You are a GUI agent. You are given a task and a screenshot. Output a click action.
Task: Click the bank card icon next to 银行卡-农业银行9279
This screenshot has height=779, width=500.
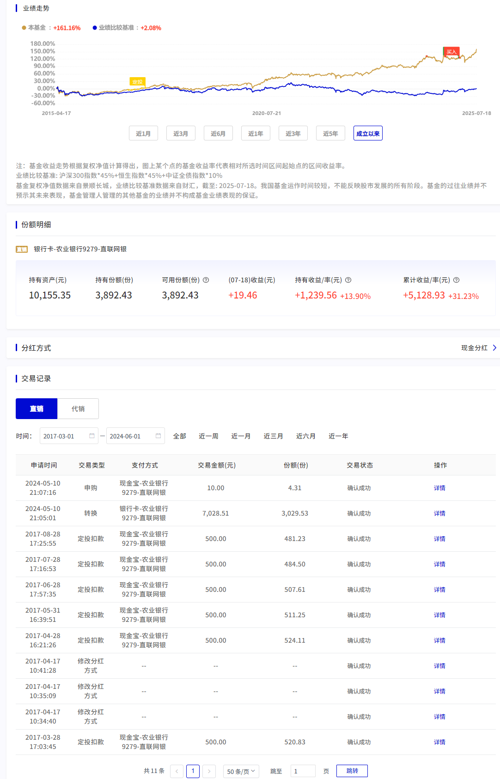pos(22,249)
